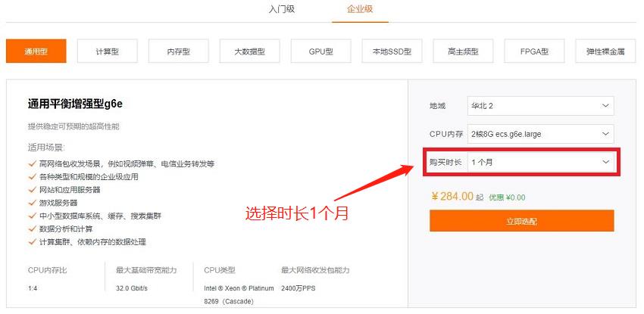Click the 1:4 CPU memory ratio value
This screenshot has width=644, height=314.
click(x=33, y=288)
